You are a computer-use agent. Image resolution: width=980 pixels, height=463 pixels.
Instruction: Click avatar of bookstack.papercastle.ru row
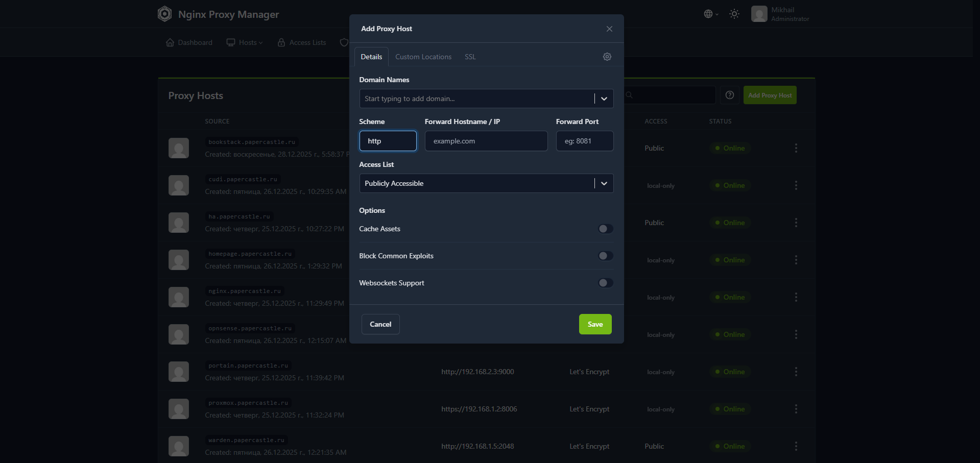pyautogui.click(x=179, y=148)
